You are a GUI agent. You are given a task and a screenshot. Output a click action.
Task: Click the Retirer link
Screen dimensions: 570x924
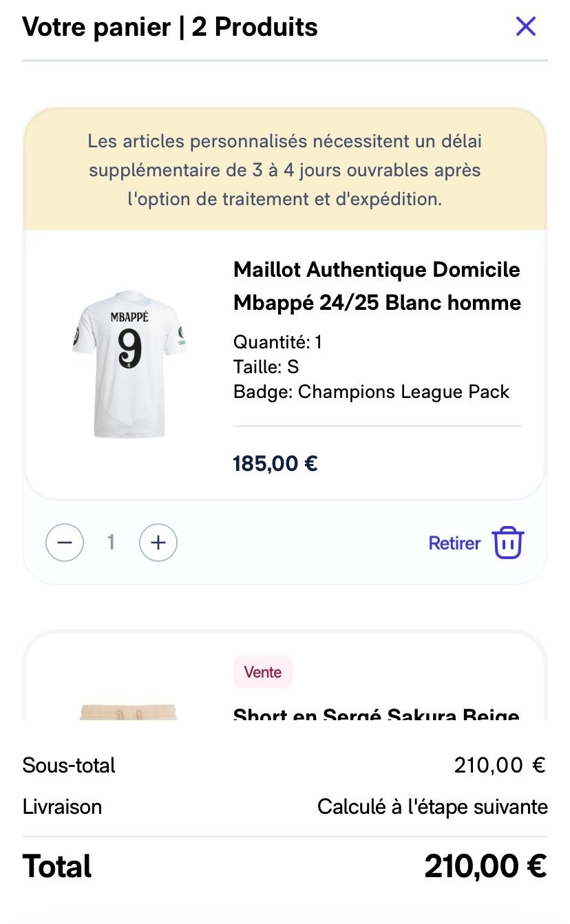454,543
